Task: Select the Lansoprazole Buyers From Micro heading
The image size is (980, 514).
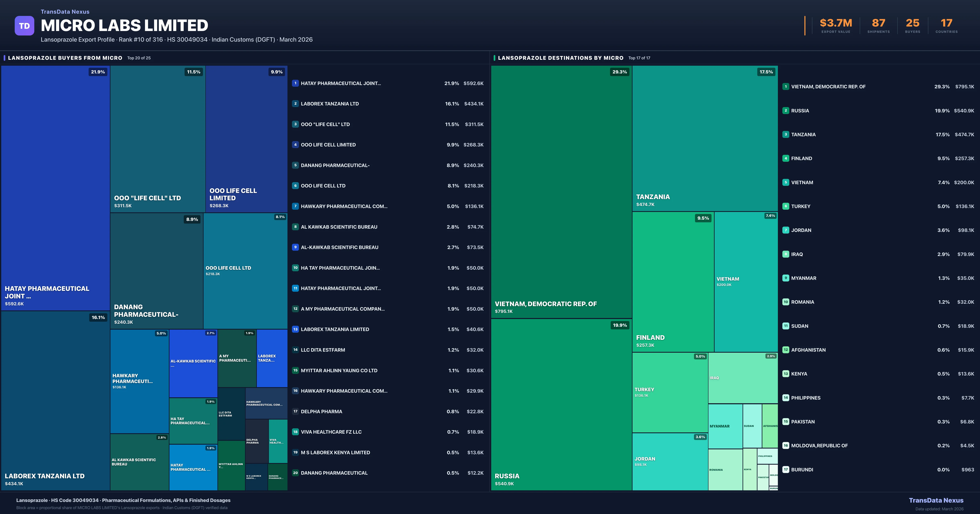Action: coord(65,58)
